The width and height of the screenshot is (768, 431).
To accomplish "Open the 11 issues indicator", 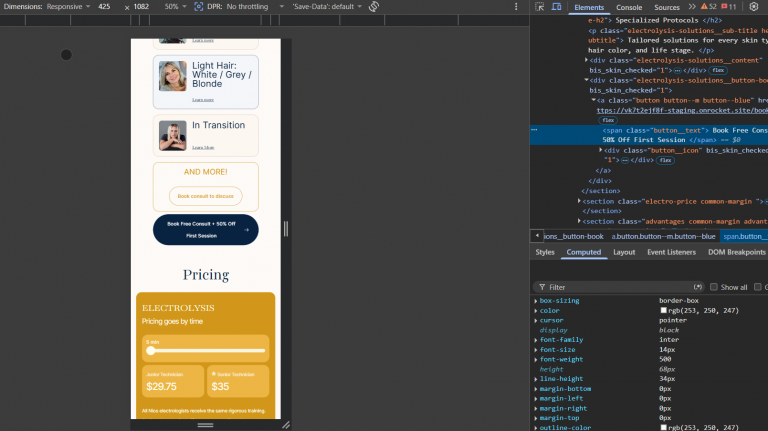I will coord(729,7).
